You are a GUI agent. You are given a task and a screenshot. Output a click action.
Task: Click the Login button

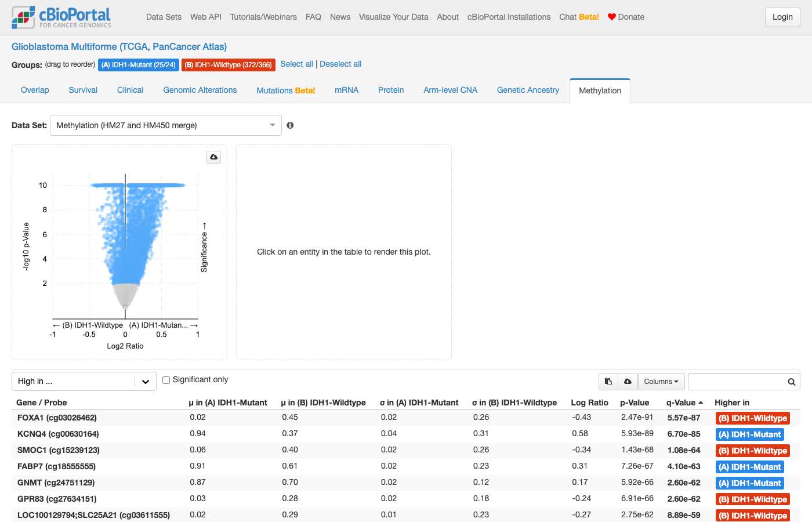pyautogui.click(x=782, y=17)
